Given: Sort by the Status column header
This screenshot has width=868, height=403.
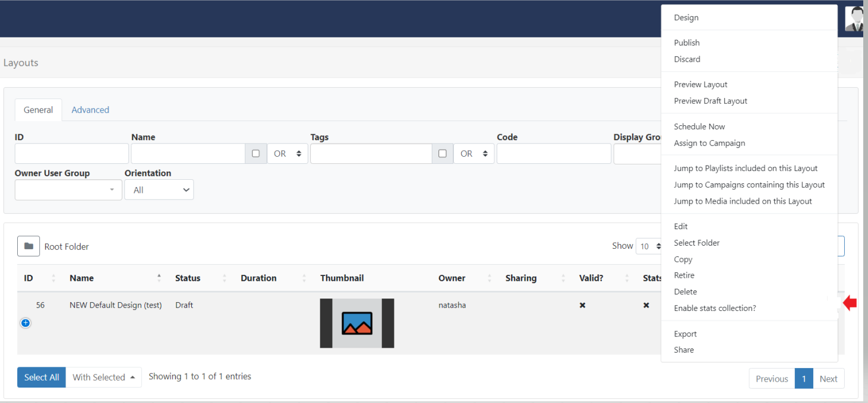Looking at the screenshot, I should coord(201,278).
